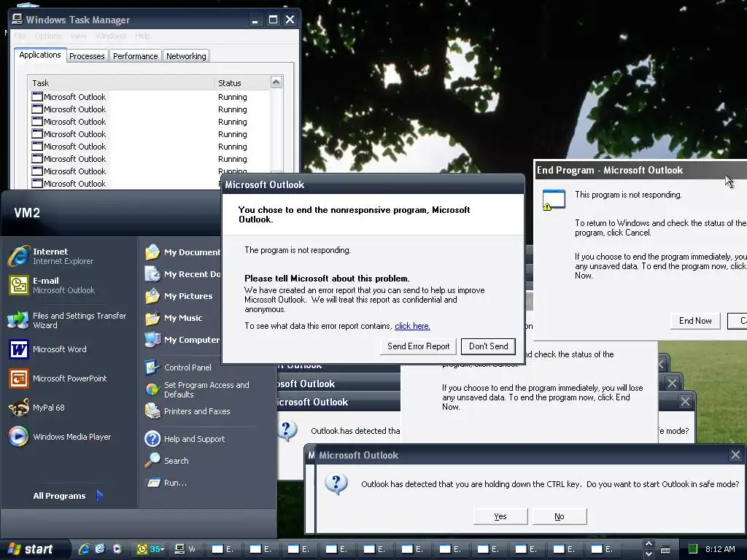The height and width of the screenshot is (560, 747).
Task: Click scroll-up arrow in Task Manager list
Action: (x=276, y=82)
